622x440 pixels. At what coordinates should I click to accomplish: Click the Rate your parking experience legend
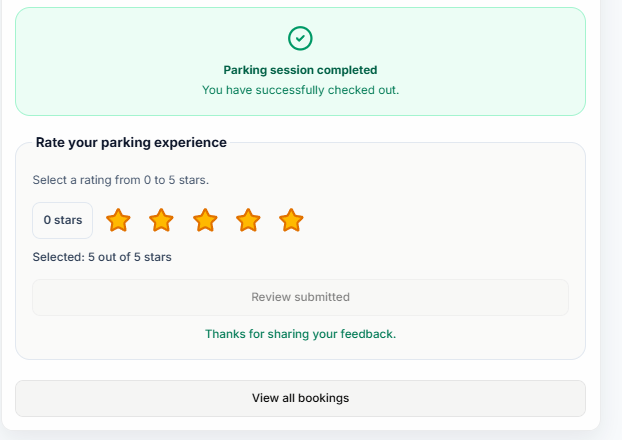tap(131, 142)
